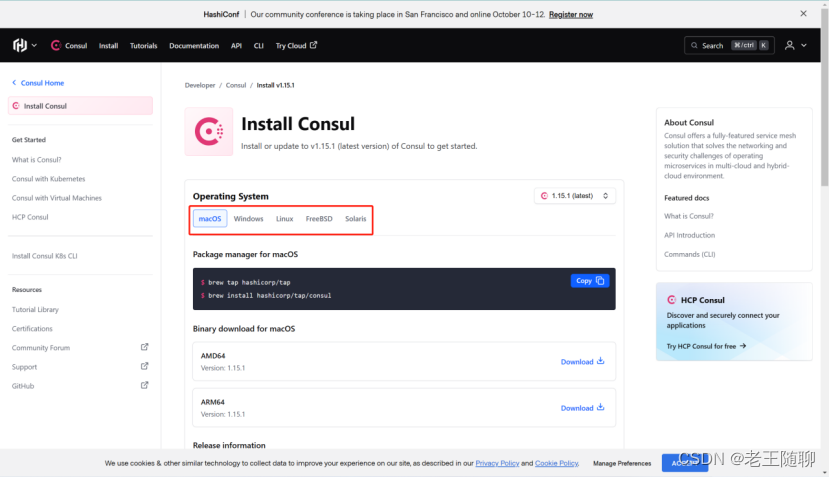Open the CLI navigation item
Image resolution: width=830 pixels, height=477 pixels.
click(x=258, y=46)
